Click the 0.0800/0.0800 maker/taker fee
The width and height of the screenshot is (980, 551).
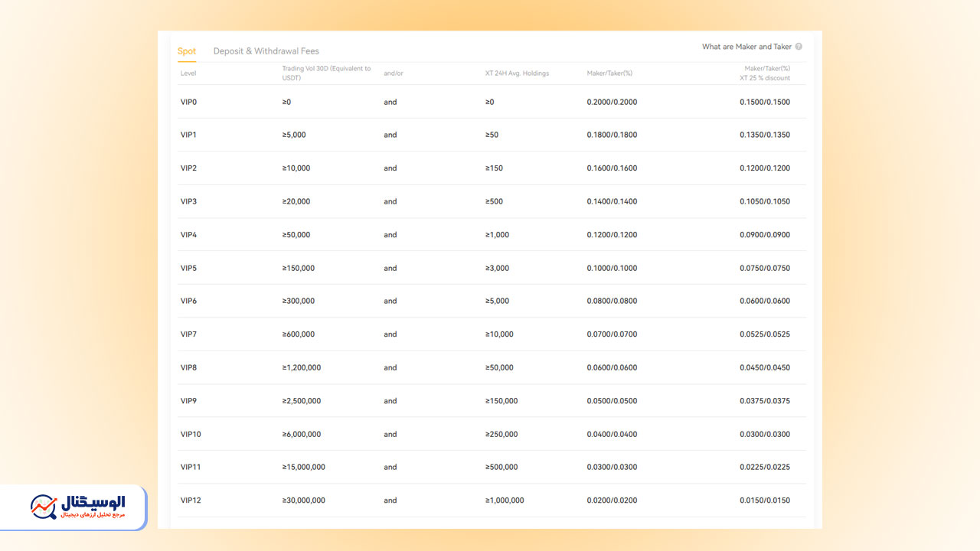[612, 301]
